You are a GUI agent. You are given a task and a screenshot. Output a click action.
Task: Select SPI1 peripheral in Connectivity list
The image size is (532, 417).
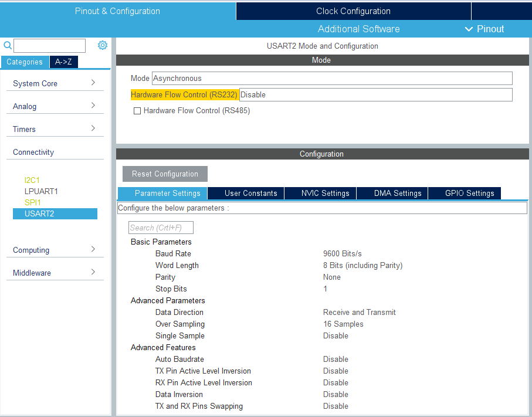[33, 202]
